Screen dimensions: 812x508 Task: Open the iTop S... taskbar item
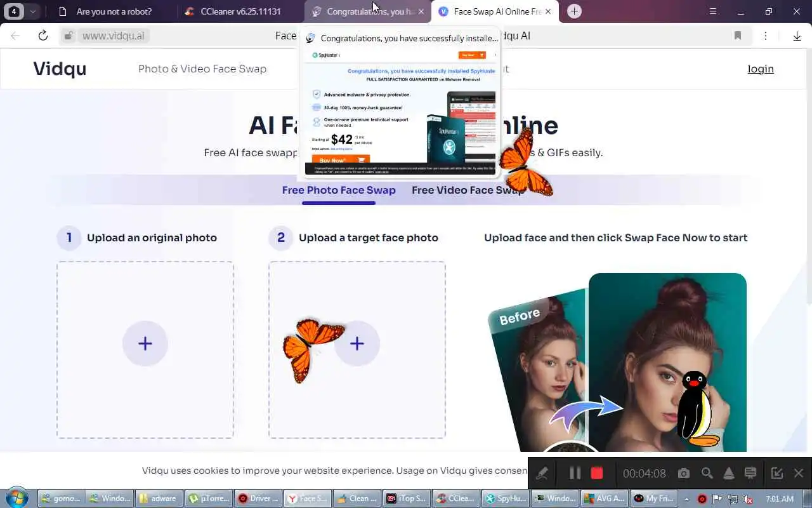coord(406,498)
